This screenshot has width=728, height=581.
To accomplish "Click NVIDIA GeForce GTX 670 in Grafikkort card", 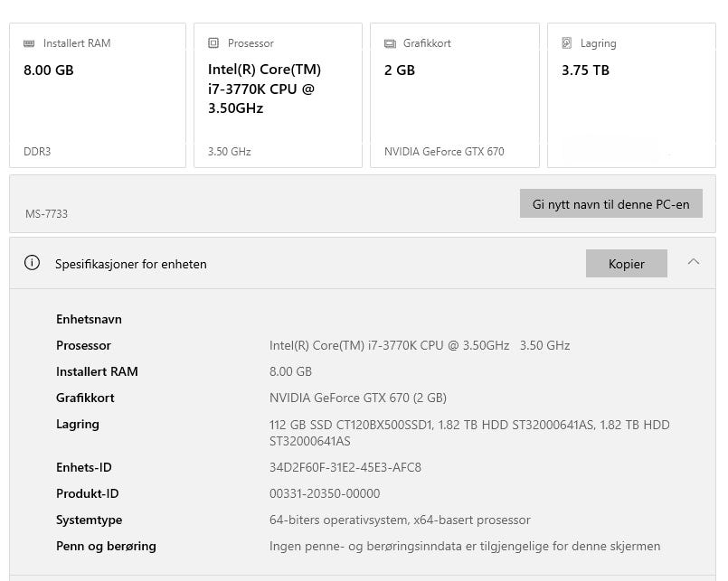I will click(444, 152).
